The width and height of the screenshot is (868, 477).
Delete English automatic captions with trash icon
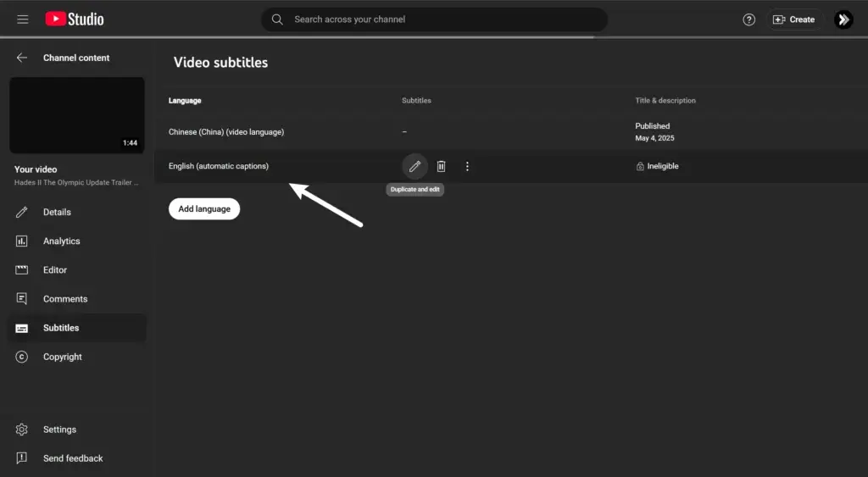(x=441, y=166)
